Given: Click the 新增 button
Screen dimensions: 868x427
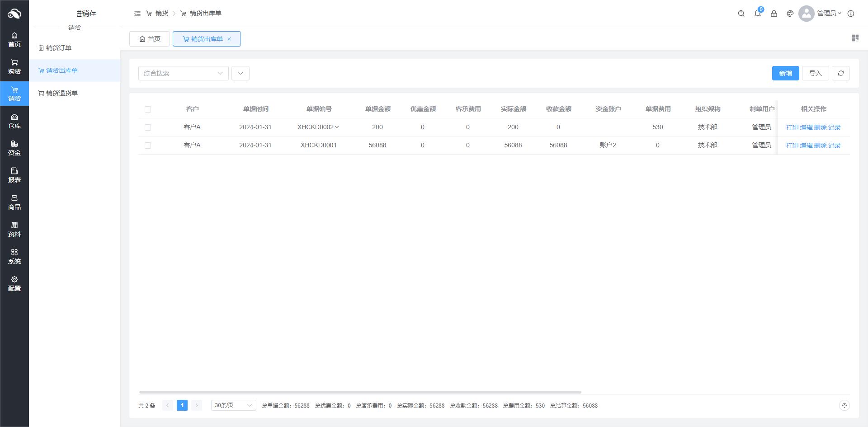Looking at the screenshot, I should coord(785,73).
